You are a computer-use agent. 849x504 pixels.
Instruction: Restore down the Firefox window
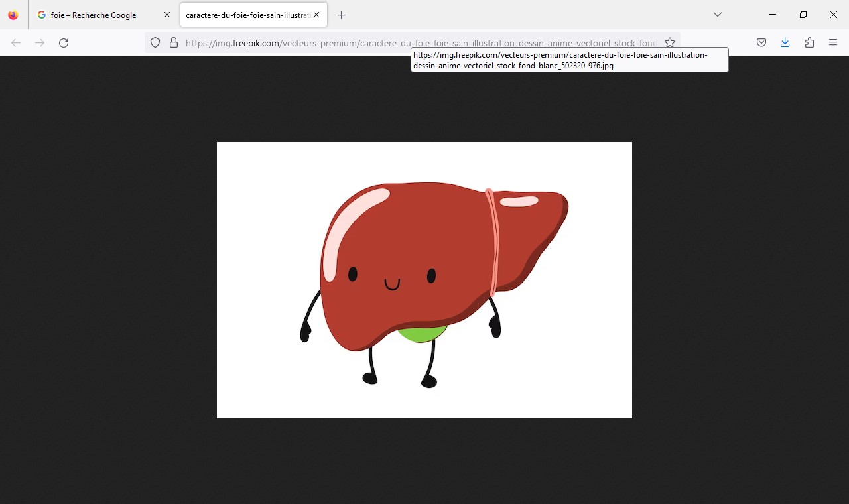coord(803,15)
